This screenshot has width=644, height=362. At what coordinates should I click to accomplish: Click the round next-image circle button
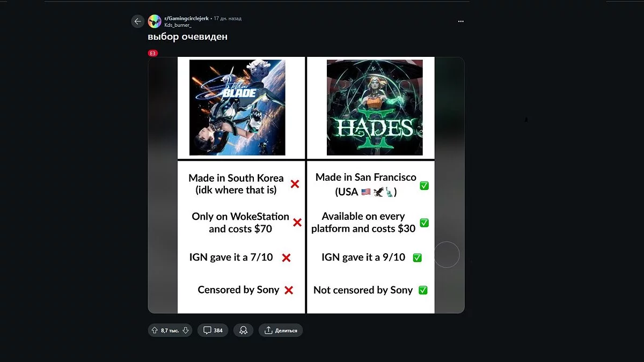[447, 255]
